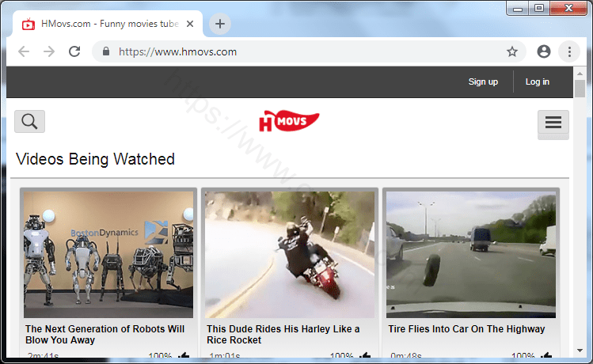The width and height of the screenshot is (593, 364).
Task: Click the HMovs logo
Action: pos(289,122)
